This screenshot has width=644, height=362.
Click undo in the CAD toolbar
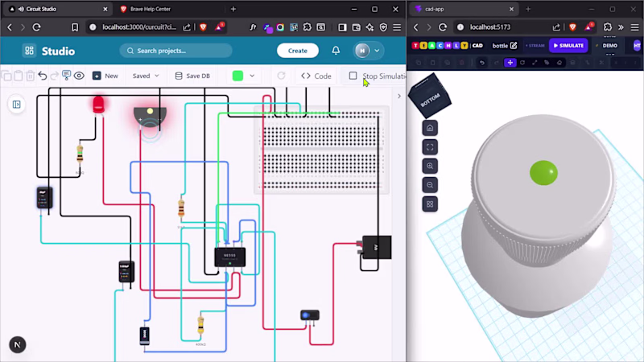tap(482, 63)
